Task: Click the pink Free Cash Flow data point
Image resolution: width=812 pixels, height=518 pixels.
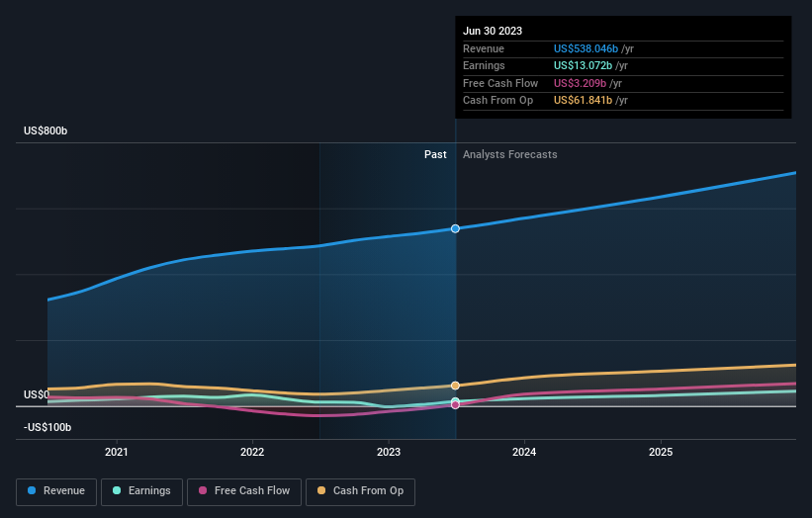Action: pos(455,405)
